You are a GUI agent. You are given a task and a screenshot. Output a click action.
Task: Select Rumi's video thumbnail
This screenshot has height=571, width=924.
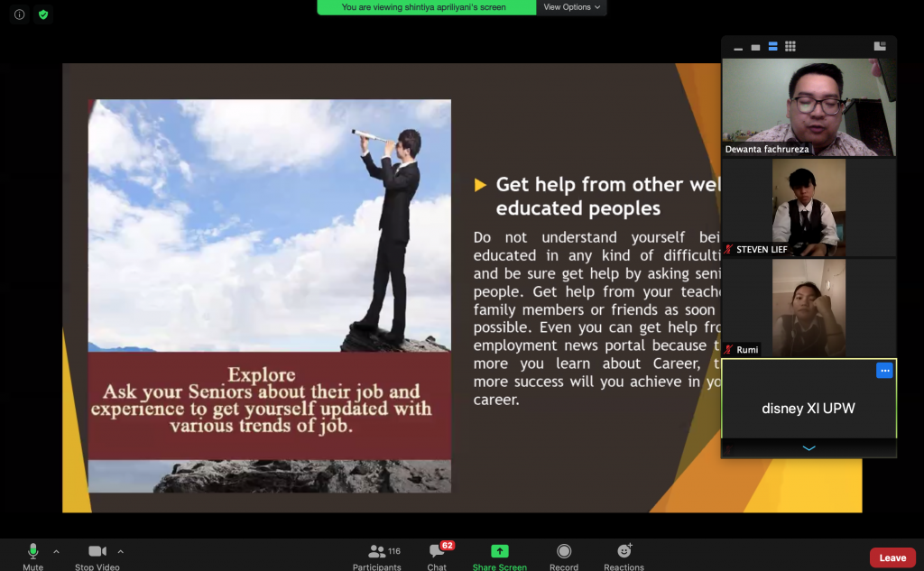coord(809,308)
